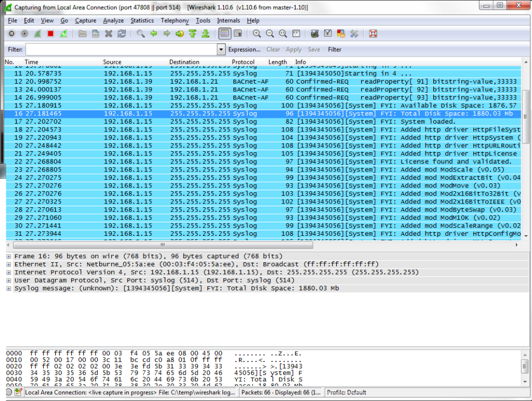Restart the running live capture
Viewport: 532px width, 401px height.
click(63, 34)
